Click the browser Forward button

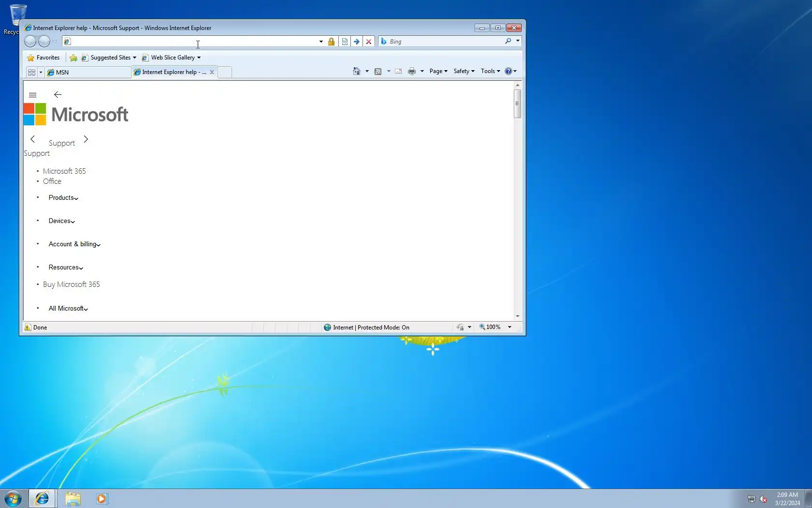point(44,42)
